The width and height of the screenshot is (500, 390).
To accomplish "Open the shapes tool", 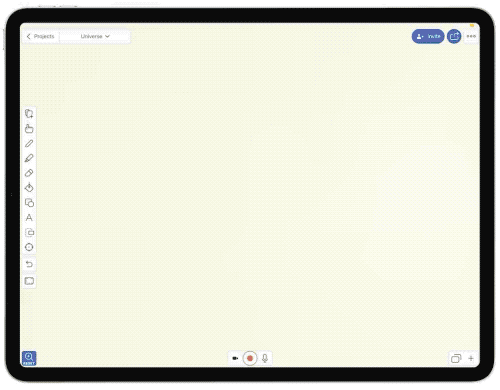I will (29, 203).
